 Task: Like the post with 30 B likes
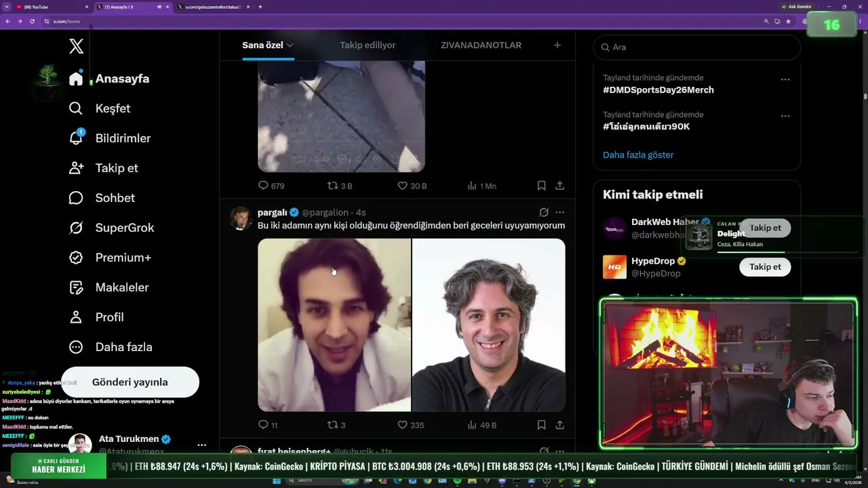402,185
